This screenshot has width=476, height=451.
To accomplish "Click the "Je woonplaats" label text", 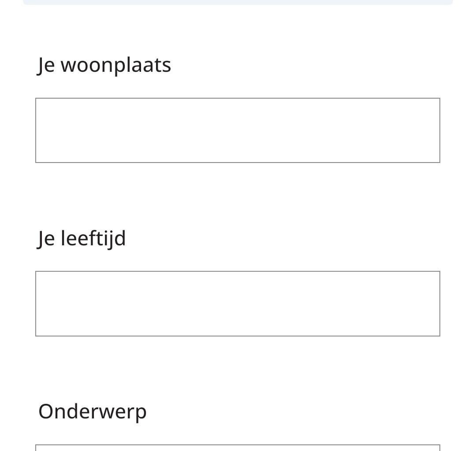I will tap(104, 65).
